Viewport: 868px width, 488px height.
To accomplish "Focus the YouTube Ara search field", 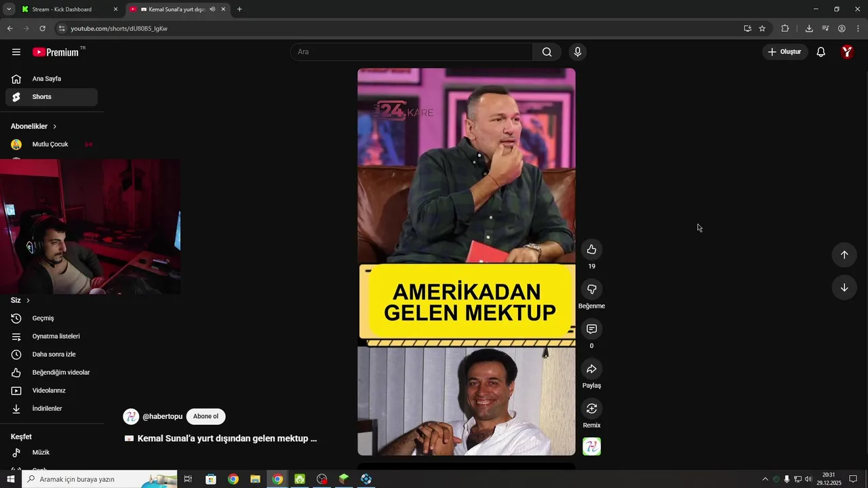I will (412, 52).
